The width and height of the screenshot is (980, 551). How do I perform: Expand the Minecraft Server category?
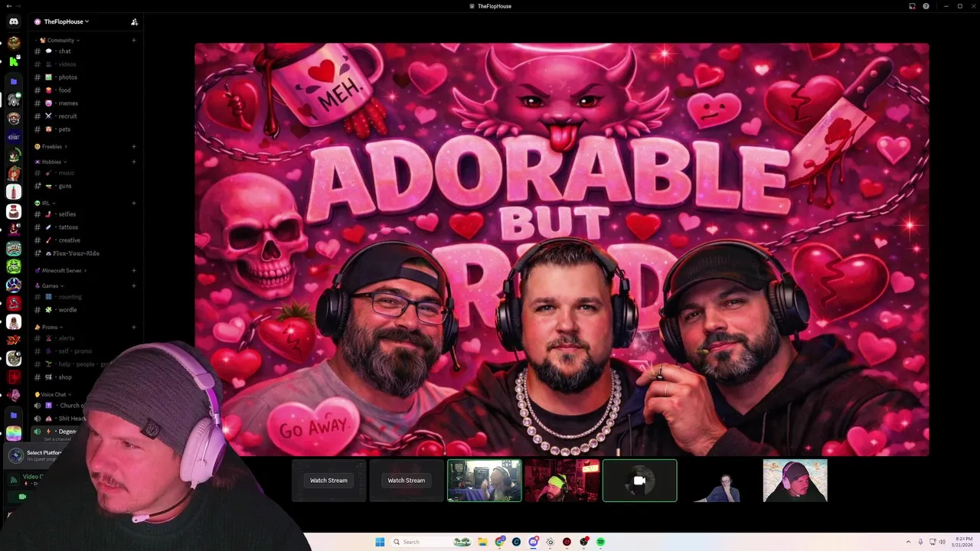click(x=61, y=270)
